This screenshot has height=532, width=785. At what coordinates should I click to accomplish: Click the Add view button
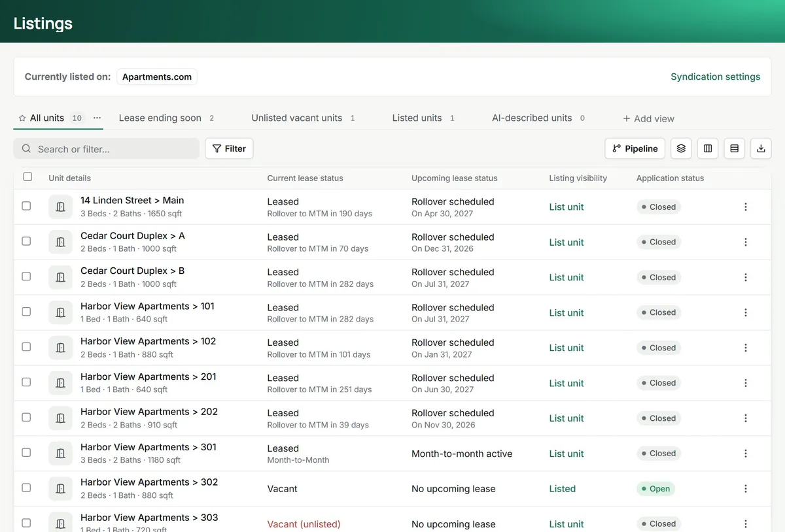[x=648, y=118]
